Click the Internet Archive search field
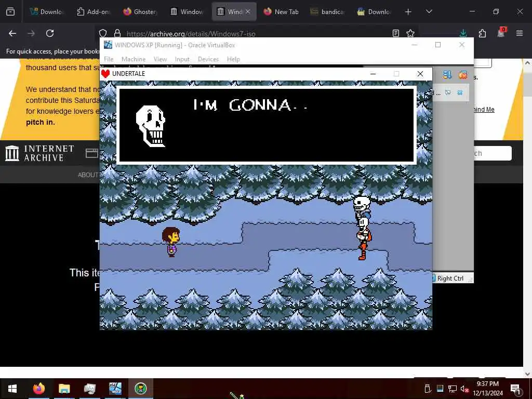Screen dimensions: 532x399 492,153
